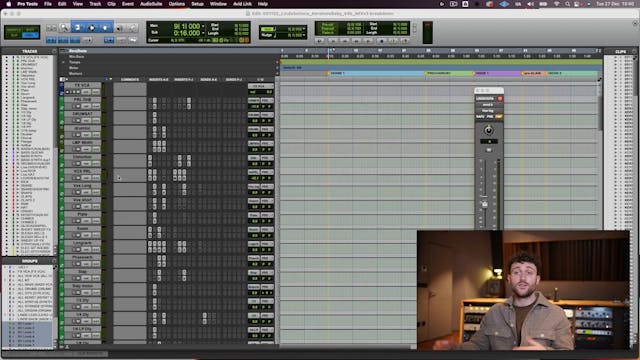The width and height of the screenshot is (640, 360).
Task: Open the Grid value dropdown
Action: tap(304, 29)
